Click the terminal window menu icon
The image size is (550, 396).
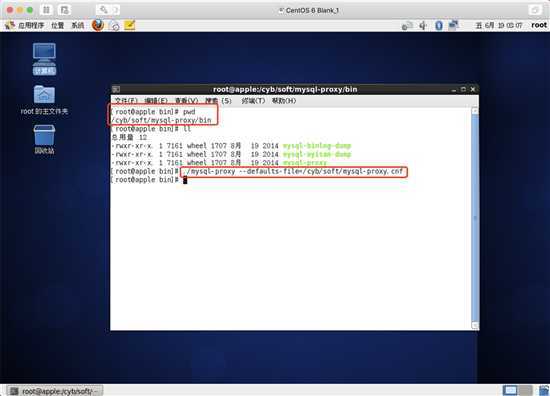116,89
